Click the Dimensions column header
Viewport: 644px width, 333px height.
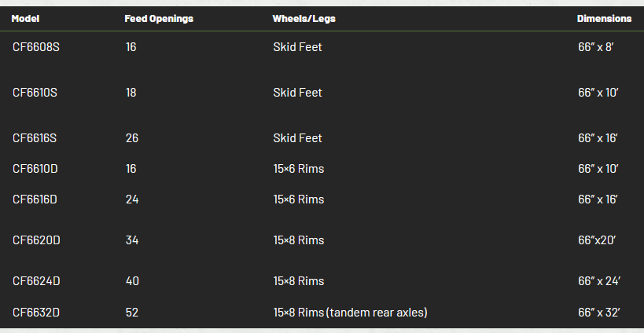(x=604, y=18)
